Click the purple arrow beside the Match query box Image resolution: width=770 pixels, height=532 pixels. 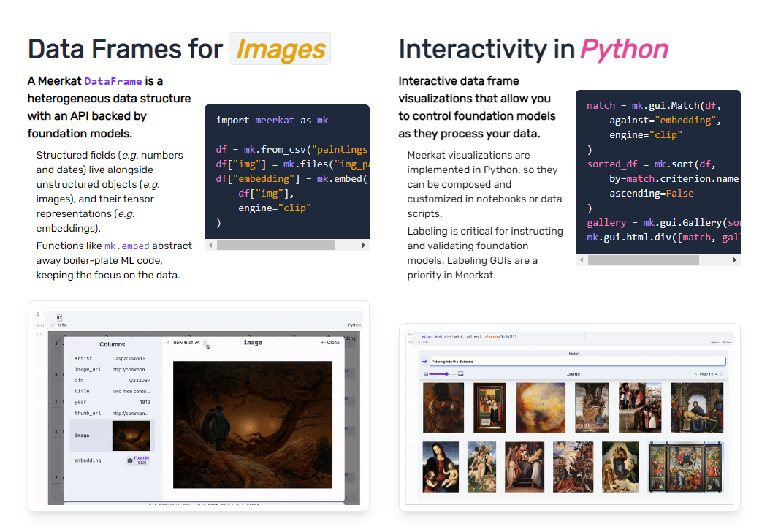coord(424,362)
